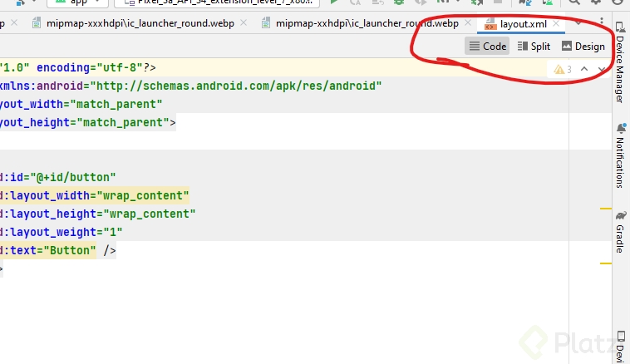Go to previous highlighted problem arrow
Image resolution: width=630 pixels, height=364 pixels.
coord(584,69)
